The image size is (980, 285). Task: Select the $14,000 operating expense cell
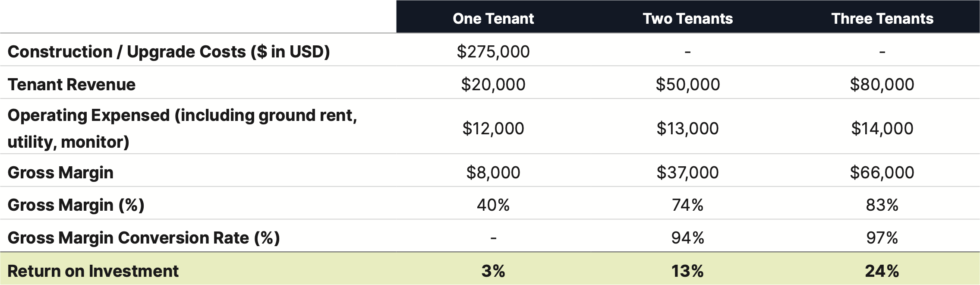882,129
